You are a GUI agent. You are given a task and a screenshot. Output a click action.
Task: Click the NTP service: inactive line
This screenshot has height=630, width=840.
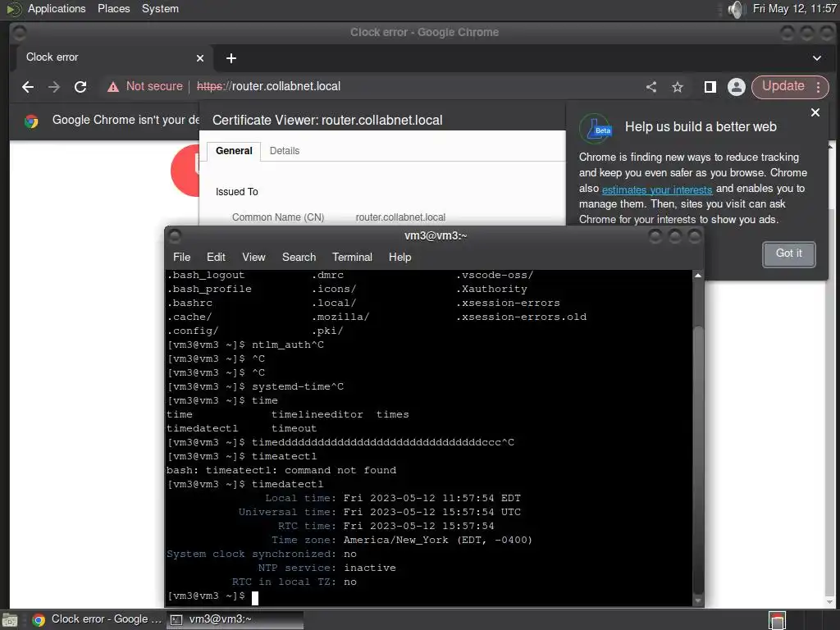326,568
